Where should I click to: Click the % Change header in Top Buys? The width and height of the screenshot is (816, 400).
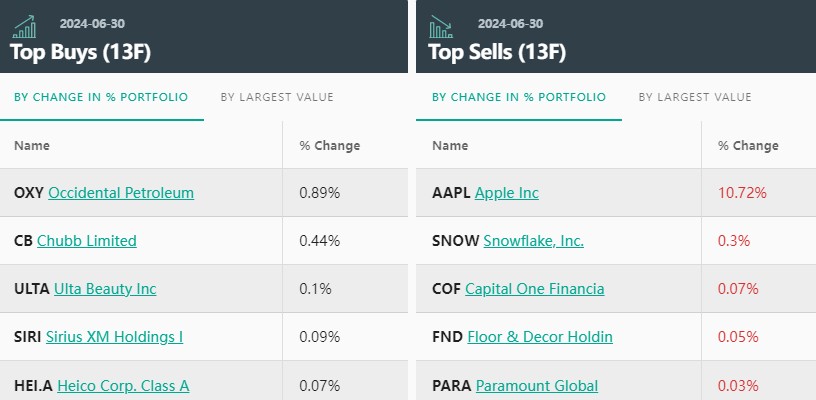330,146
